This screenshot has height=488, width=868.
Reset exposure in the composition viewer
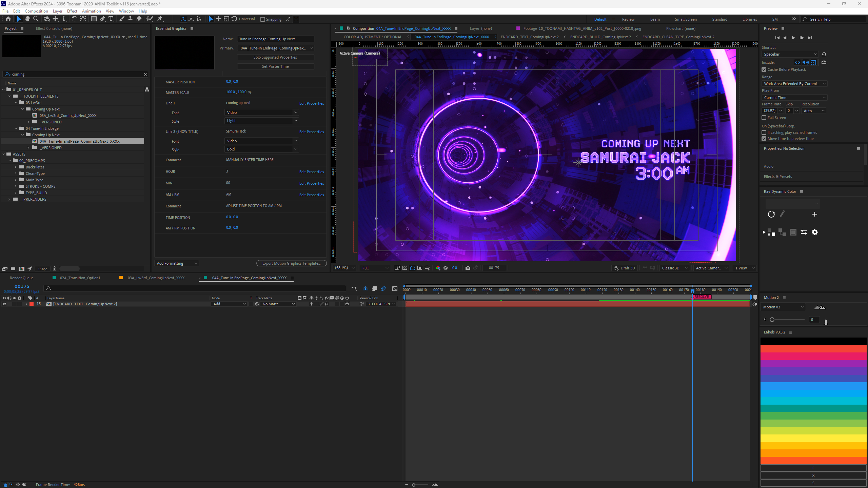pos(446,268)
